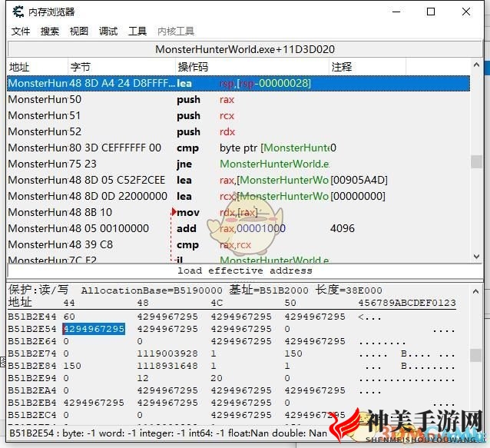Viewport: 490px width, 448px height.
Task: Select the lea rcx row with comment 00000000
Action: pos(238,196)
